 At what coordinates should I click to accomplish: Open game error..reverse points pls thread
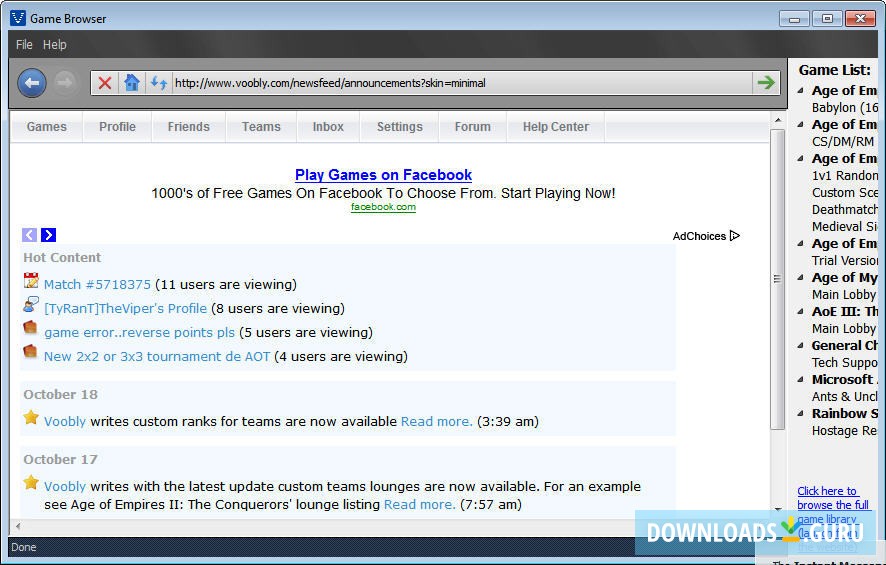[140, 332]
